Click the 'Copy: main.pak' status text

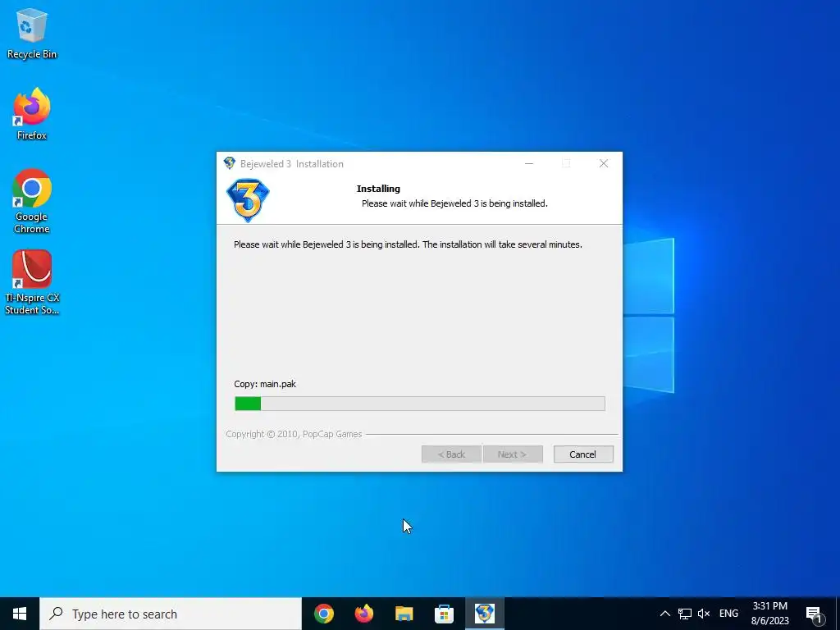(x=265, y=384)
